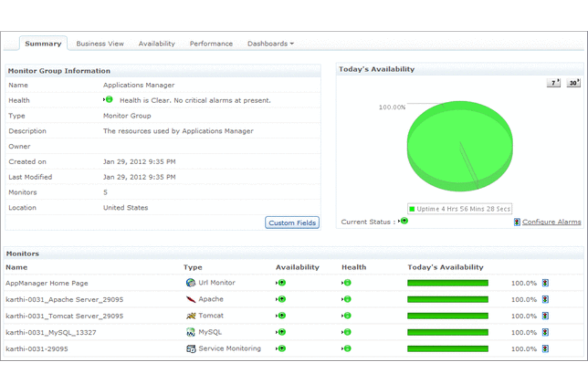The width and height of the screenshot is (588, 392).
Task: Click the MySQL type icon
Action: (x=191, y=332)
